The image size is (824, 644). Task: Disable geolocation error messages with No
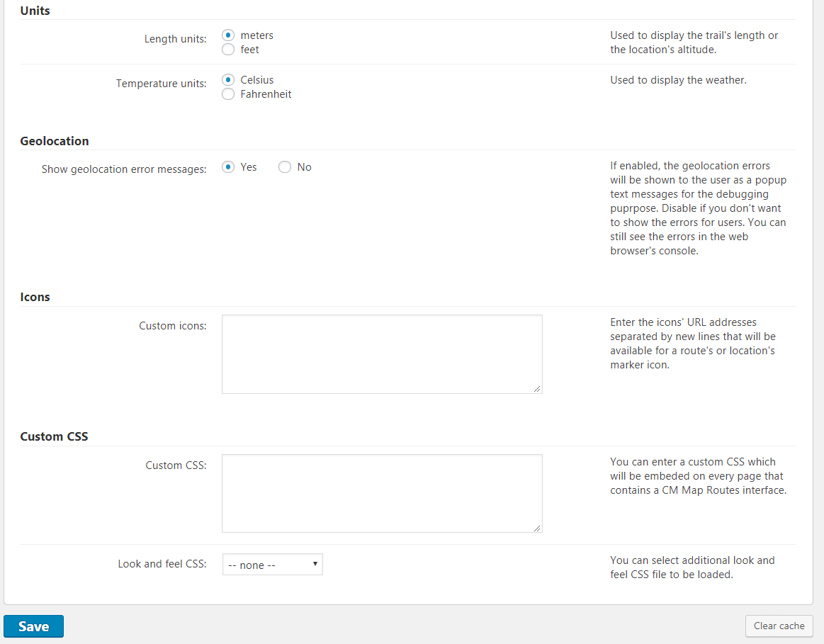[x=285, y=167]
